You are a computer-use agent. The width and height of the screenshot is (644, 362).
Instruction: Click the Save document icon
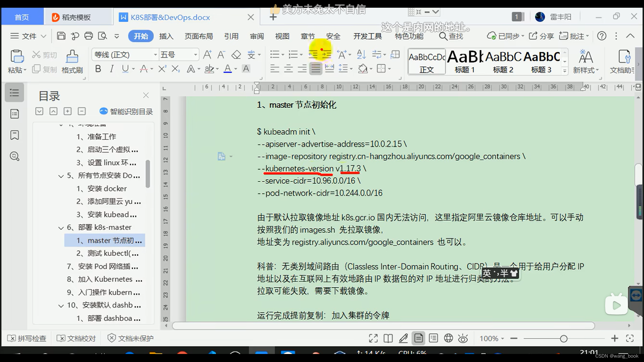click(61, 36)
